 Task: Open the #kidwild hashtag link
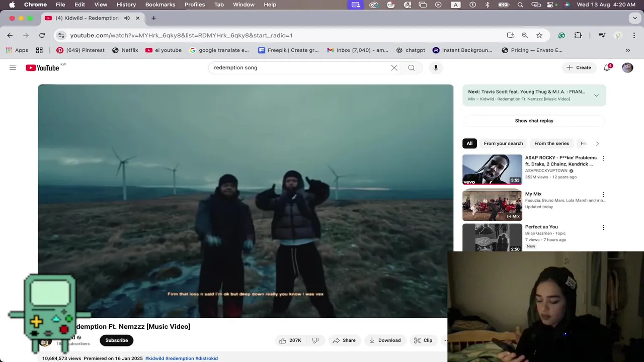point(154,358)
